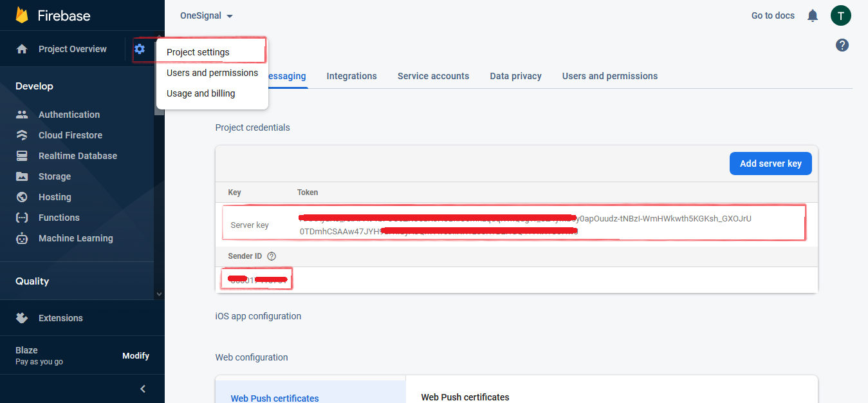Navigate to Hosting

coord(55,197)
